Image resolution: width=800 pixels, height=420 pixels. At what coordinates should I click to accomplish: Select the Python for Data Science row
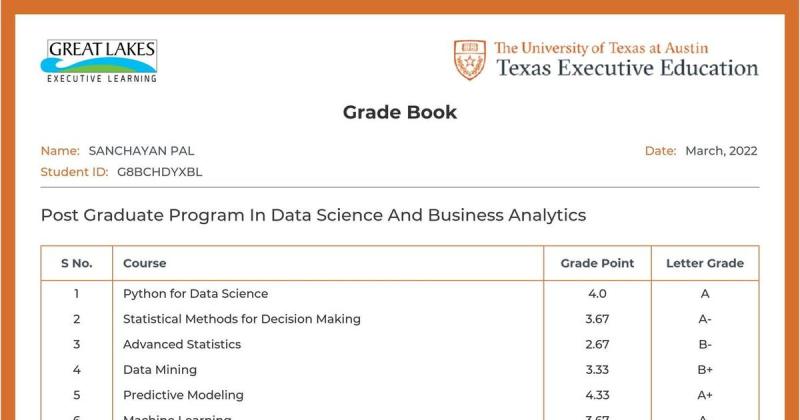click(x=399, y=293)
